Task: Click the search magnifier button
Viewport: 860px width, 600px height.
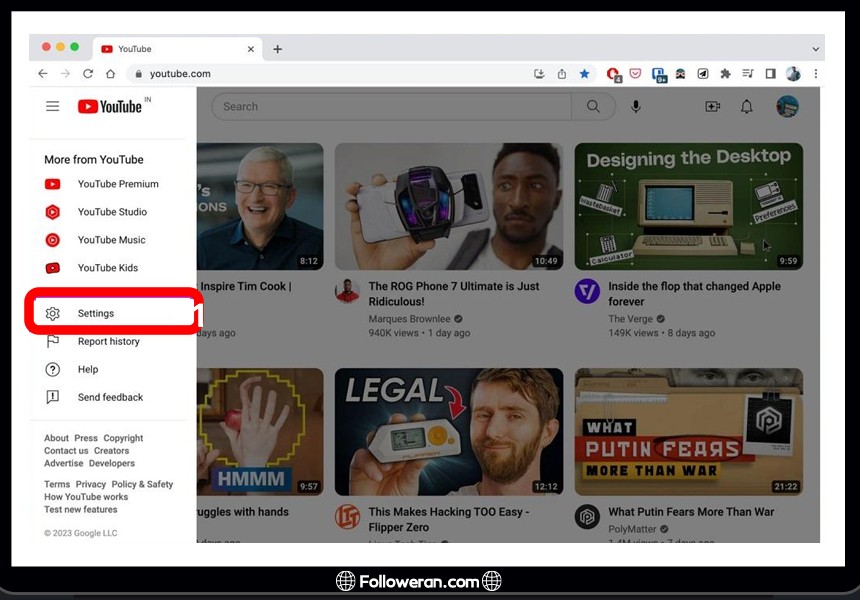Action: click(594, 107)
